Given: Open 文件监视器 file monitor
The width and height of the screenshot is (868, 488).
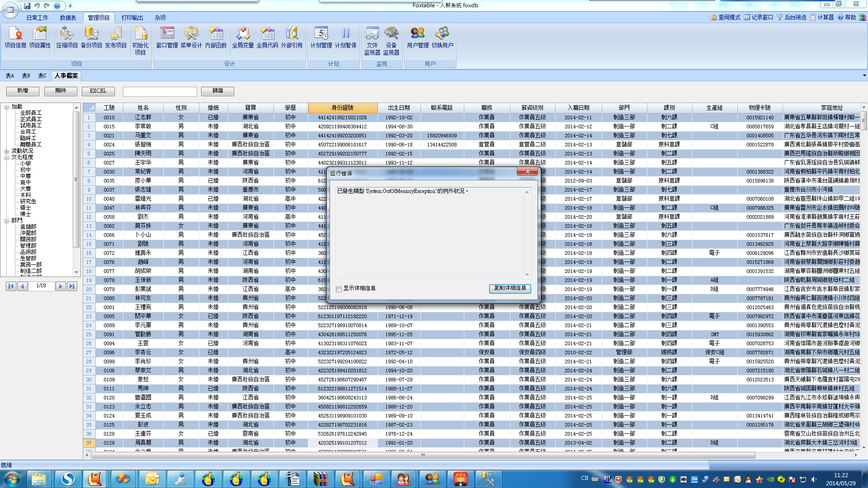Looking at the screenshot, I should click(x=372, y=41).
